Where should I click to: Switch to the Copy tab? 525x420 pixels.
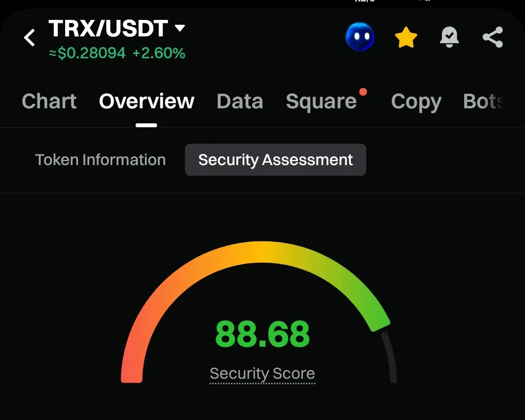[416, 101]
